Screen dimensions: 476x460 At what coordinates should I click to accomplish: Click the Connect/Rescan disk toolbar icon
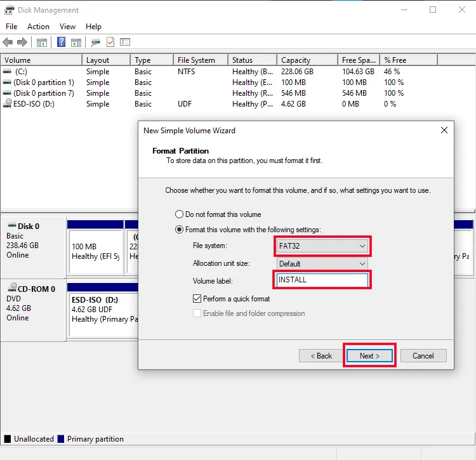coord(95,43)
